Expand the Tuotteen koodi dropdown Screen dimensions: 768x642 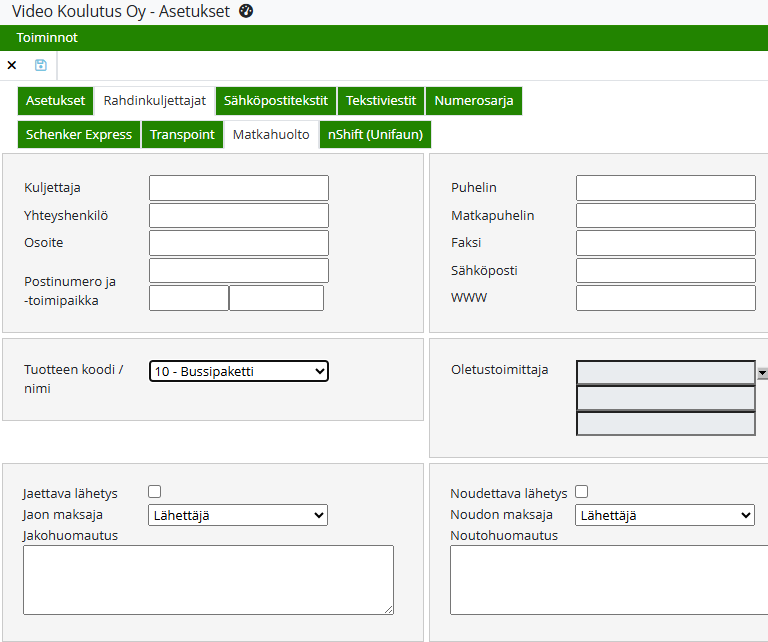point(238,371)
